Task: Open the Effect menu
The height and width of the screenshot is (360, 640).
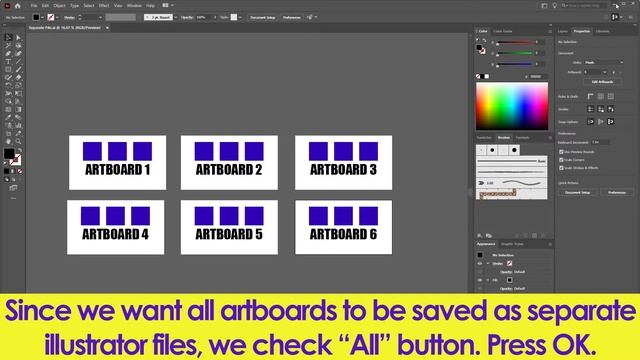Action: 104,6
